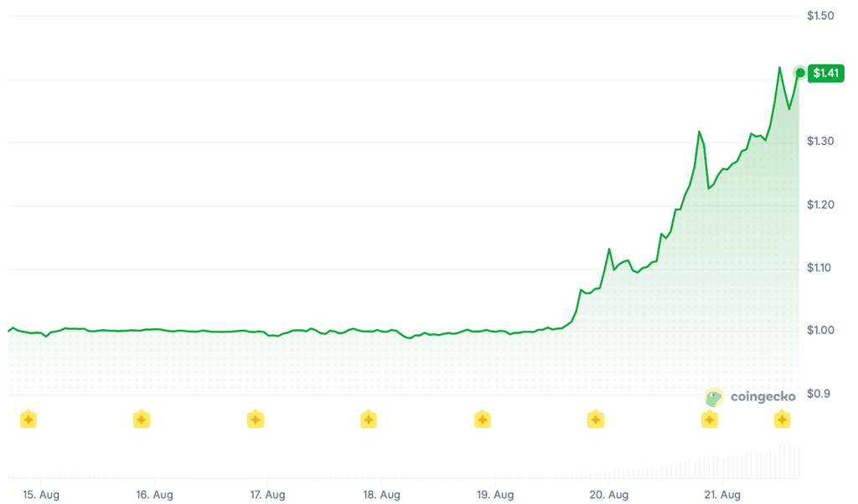The width and height of the screenshot is (858, 504).
Task: Select the news marker below 20. Aug
Action: tap(596, 419)
